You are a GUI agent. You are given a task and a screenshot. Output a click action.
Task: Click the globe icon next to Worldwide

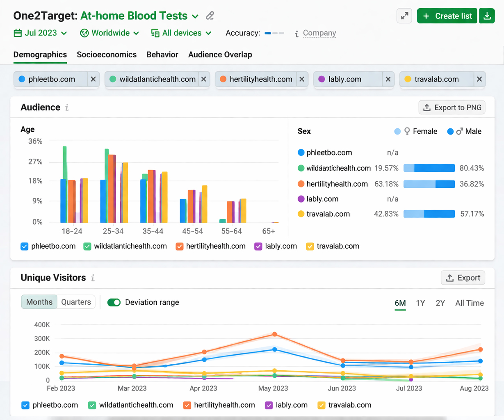tap(84, 33)
